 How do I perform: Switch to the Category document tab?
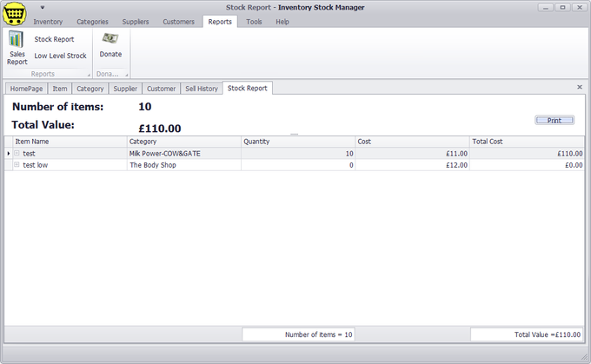pos(90,89)
